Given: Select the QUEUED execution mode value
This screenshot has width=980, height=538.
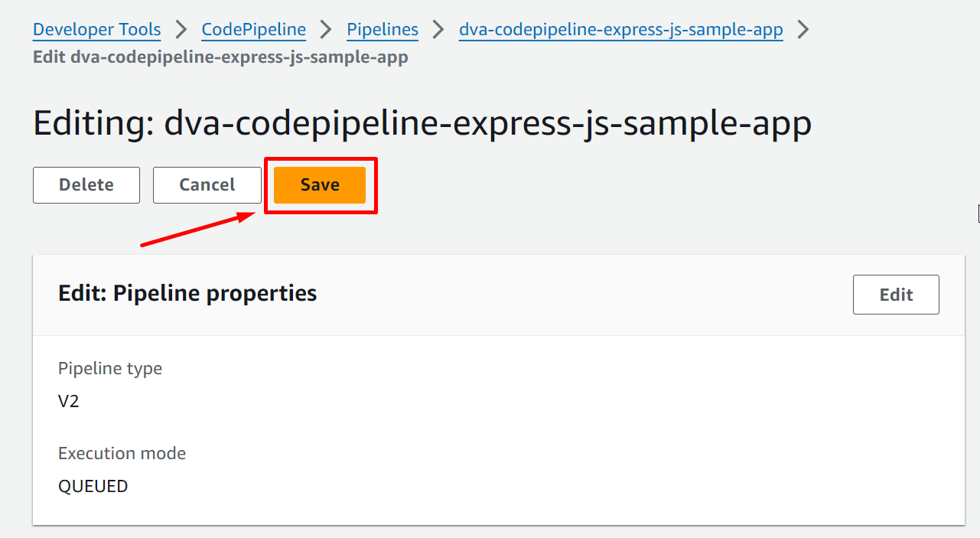Looking at the screenshot, I should [x=93, y=486].
